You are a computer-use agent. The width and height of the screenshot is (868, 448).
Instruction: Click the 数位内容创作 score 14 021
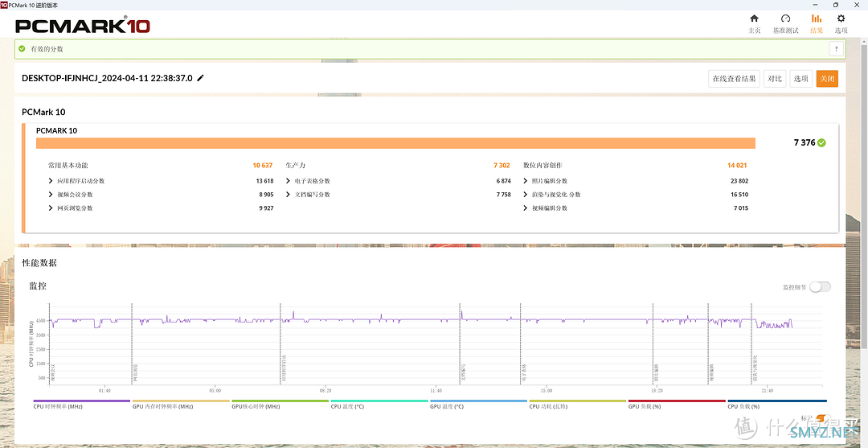[738, 165]
